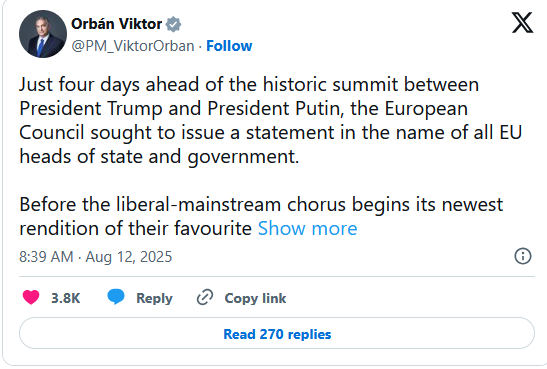The width and height of the screenshot is (547, 369).
Task: Click the line starting Before the liberal-mainstream
Action: [x=261, y=204]
